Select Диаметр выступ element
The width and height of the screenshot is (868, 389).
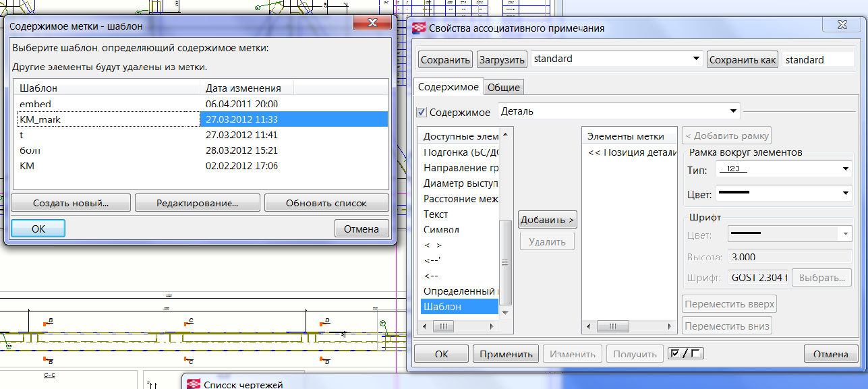click(x=459, y=183)
